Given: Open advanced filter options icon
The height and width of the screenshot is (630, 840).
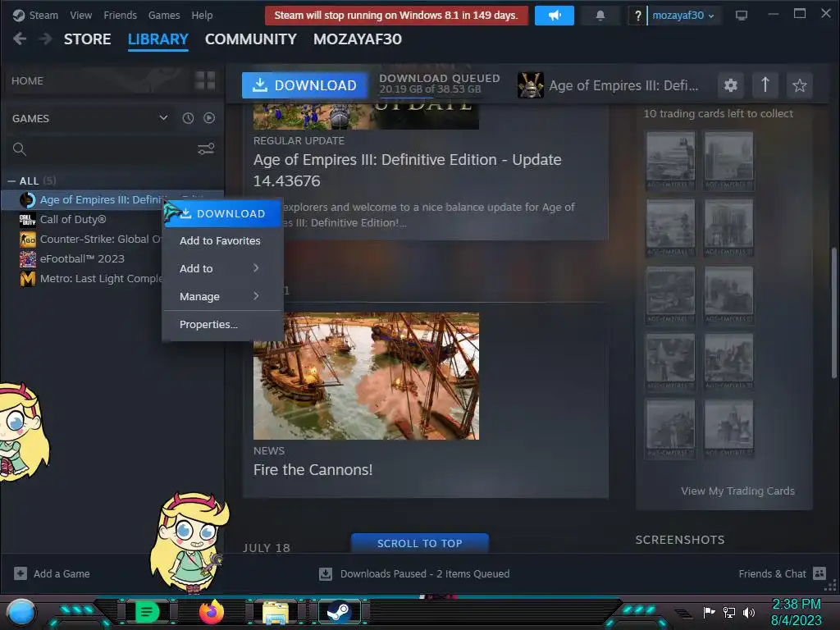Looking at the screenshot, I should [206, 149].
